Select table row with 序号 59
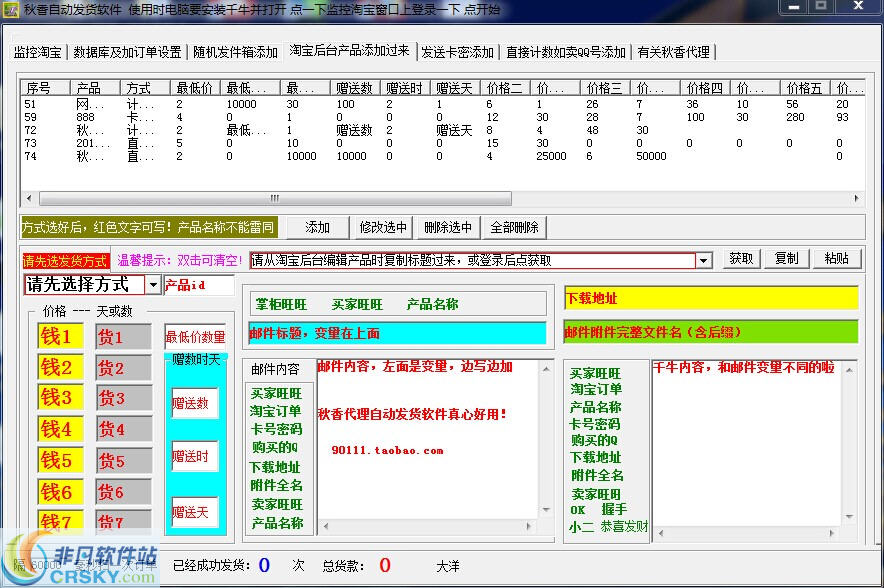Image resolution: width=884 pixels, height=588 pixels. click(442, 117)
